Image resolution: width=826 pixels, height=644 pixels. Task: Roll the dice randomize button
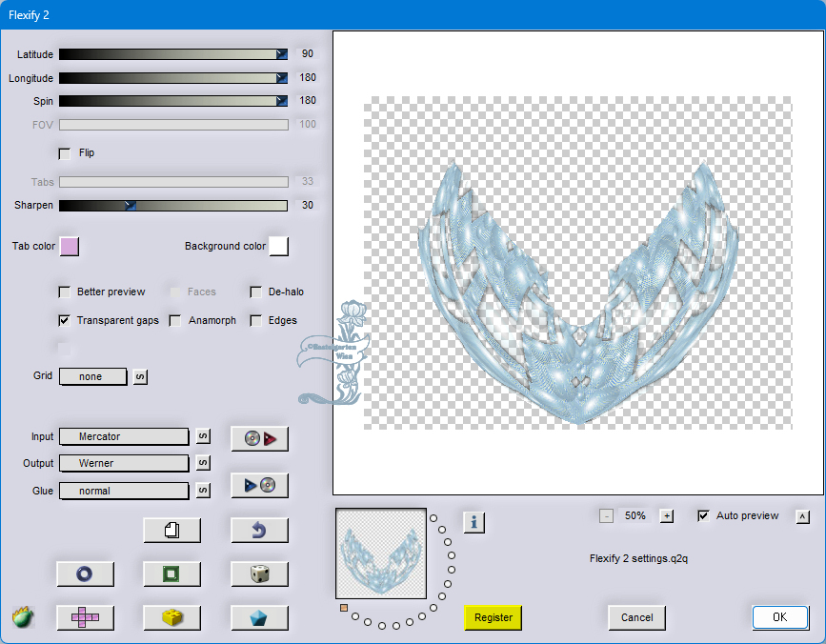pos(260,574)
